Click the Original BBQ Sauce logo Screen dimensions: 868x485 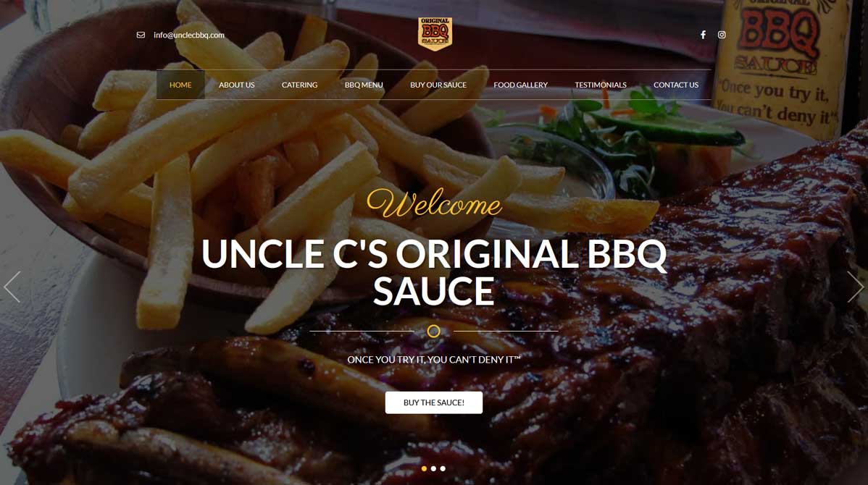point(435,34)
